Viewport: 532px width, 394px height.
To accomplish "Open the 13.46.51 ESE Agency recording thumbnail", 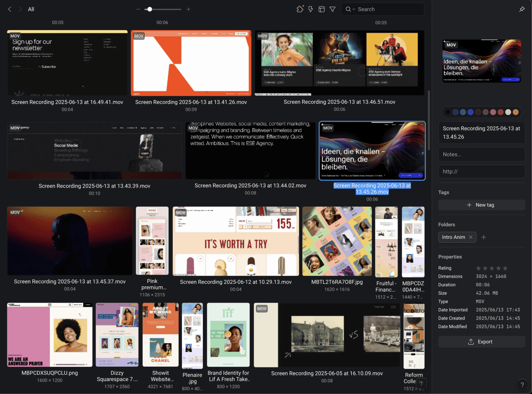I will 339,63.
